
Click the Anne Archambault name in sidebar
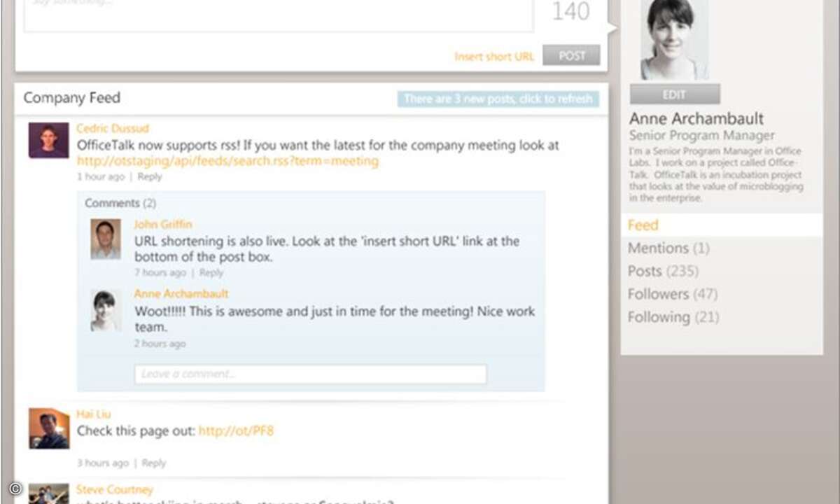pyautogui.click(x=696, y=118)
